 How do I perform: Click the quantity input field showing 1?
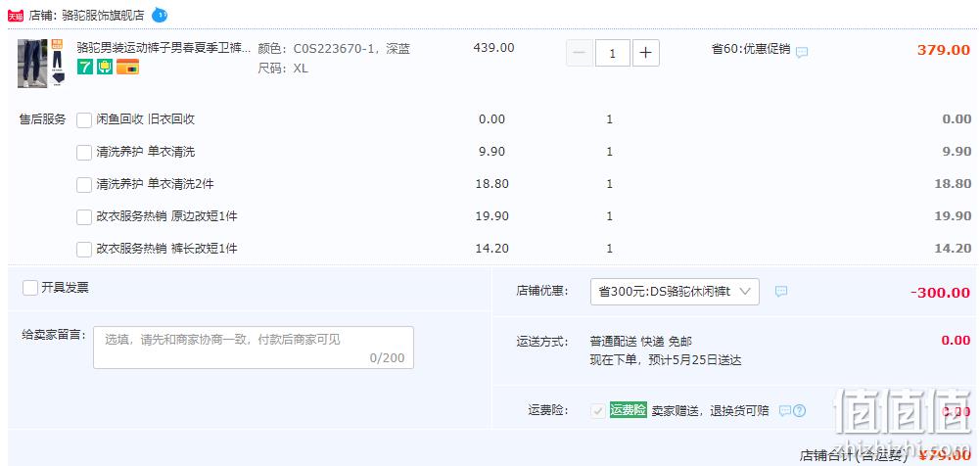click(x=613, y=53)
